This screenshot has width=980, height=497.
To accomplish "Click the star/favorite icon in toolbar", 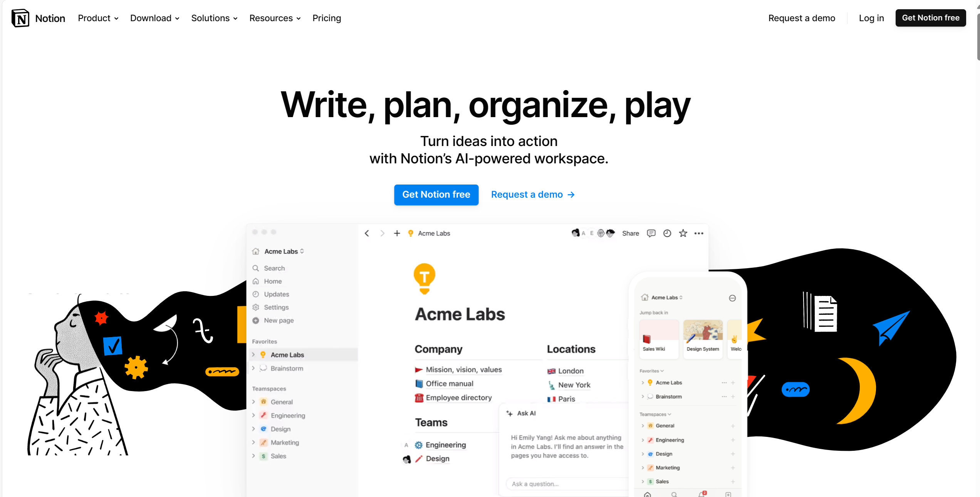I will click(683, 233).
